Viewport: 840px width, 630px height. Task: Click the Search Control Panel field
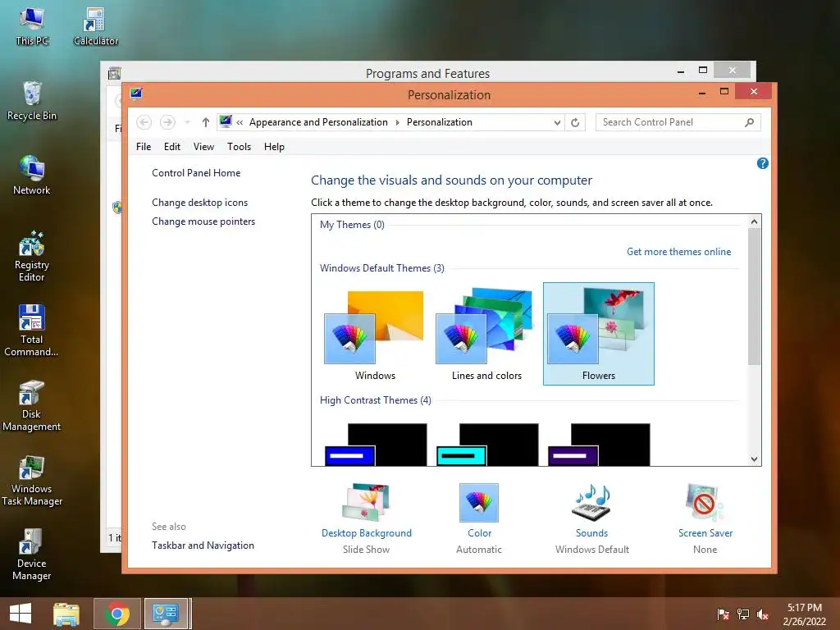(x=678, y=122)
